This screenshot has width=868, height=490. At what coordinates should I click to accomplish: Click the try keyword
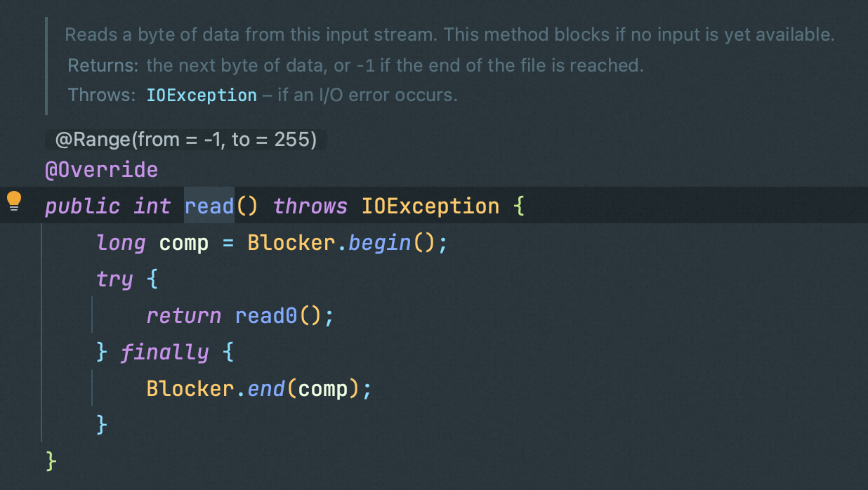114,279
